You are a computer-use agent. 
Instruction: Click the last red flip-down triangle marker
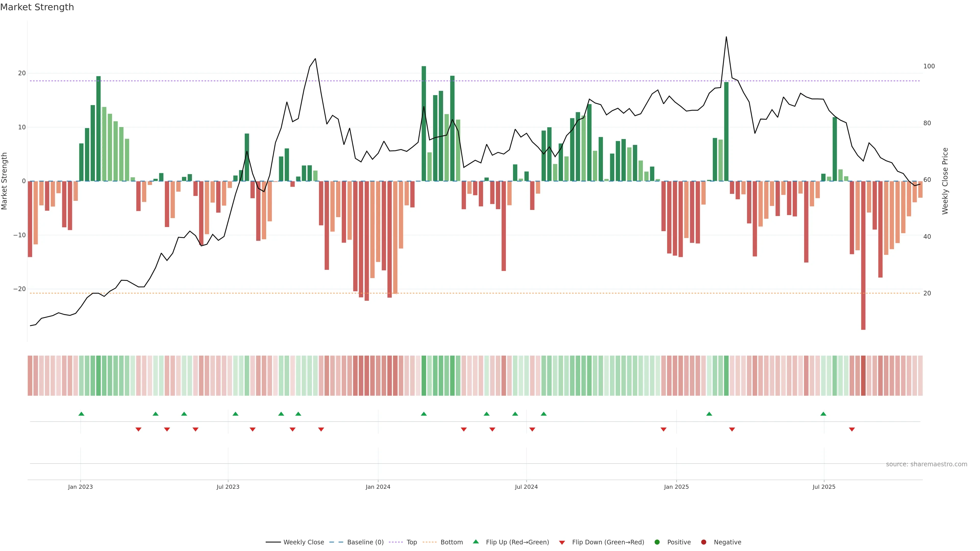tap(852, 429)
